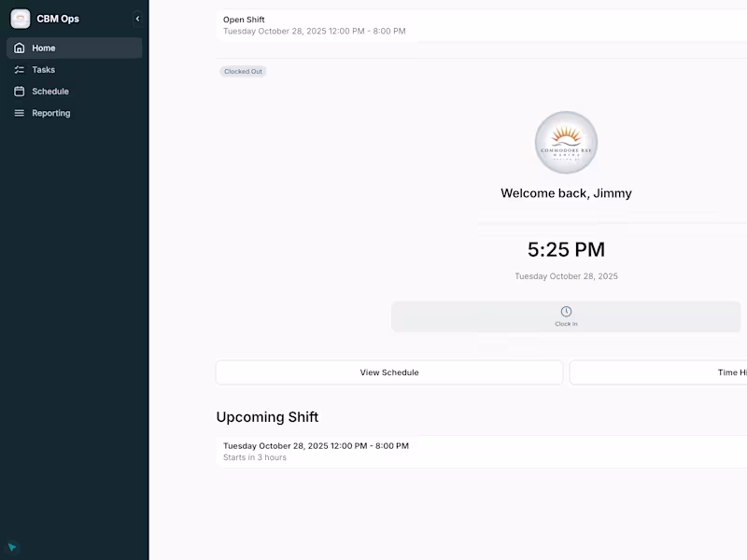Click the home icon next to highlighted Home
Viewport: 747px width, 560px height.
20,48
